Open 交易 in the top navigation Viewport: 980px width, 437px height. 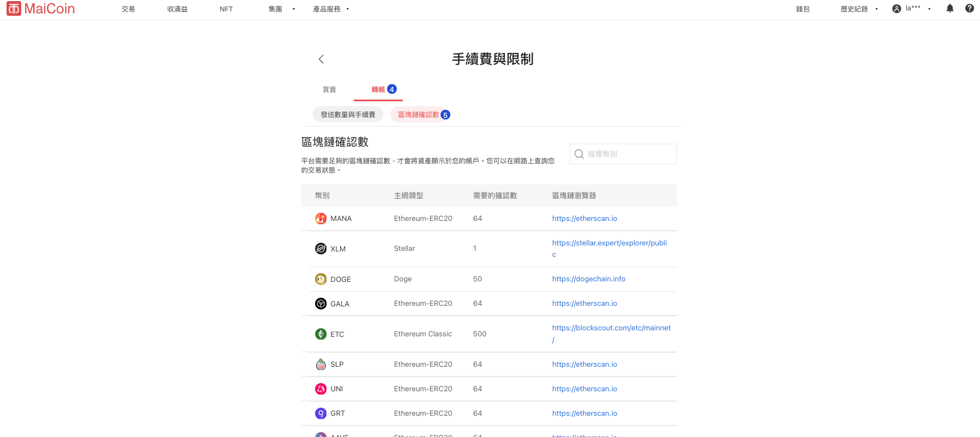(x=128, y=9)
